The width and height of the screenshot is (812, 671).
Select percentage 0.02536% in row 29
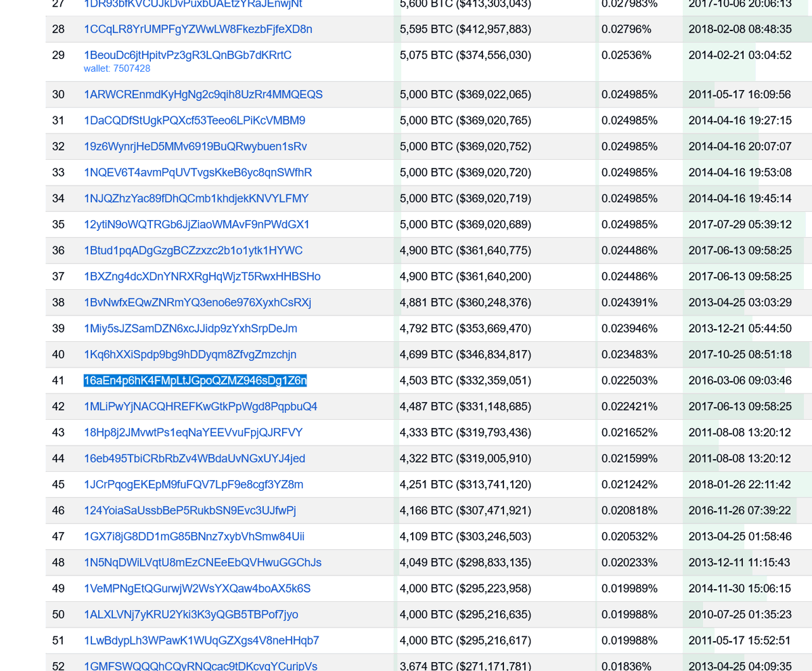coord(627,55)
